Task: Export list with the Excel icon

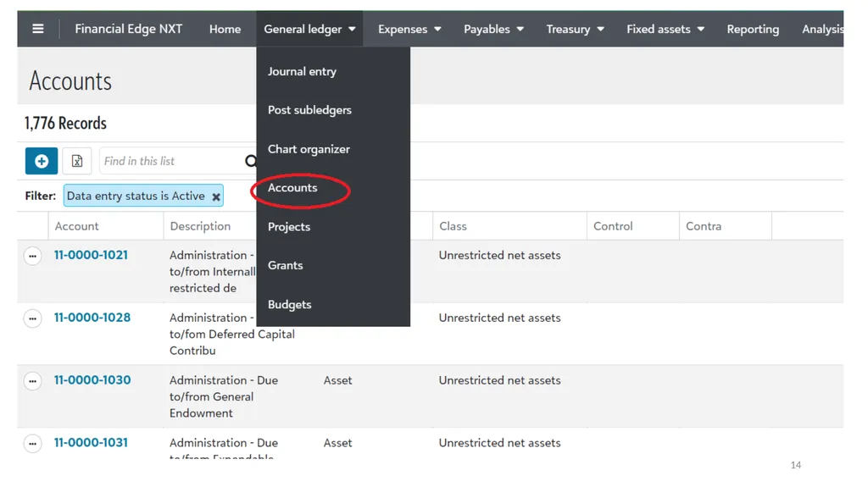Action: (x=77, y=161)
